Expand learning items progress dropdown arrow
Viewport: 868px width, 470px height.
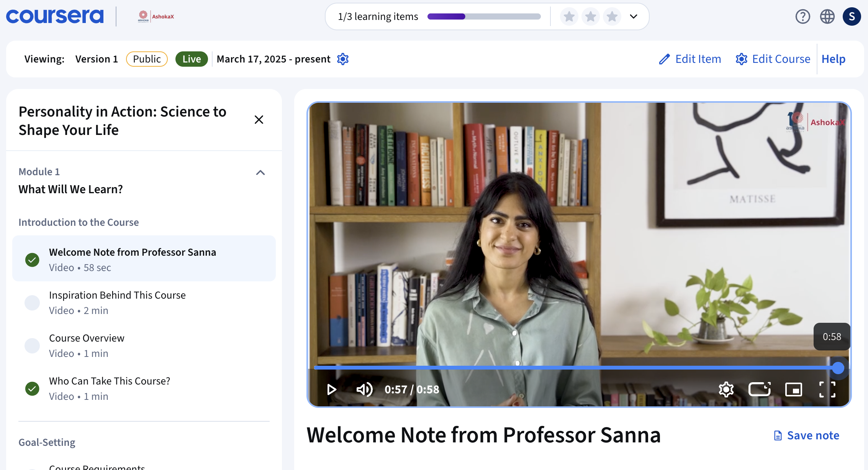coord(634,16)
